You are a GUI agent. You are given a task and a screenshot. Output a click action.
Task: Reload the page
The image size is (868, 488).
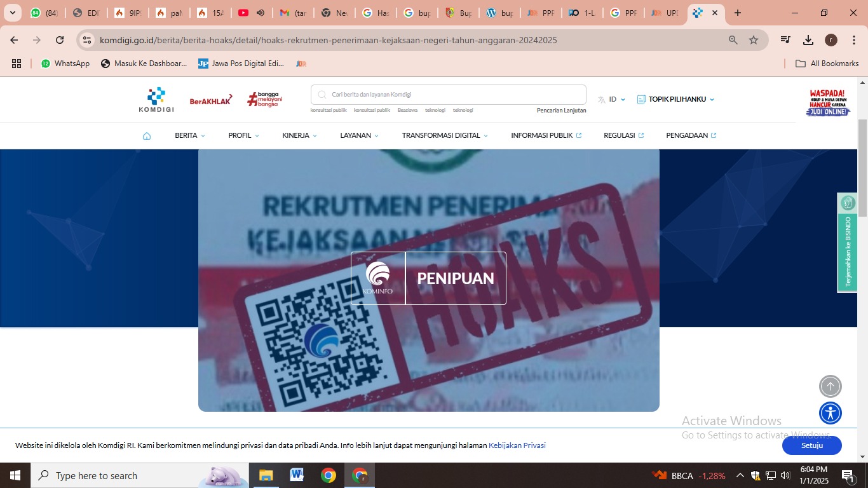(60, 40)
